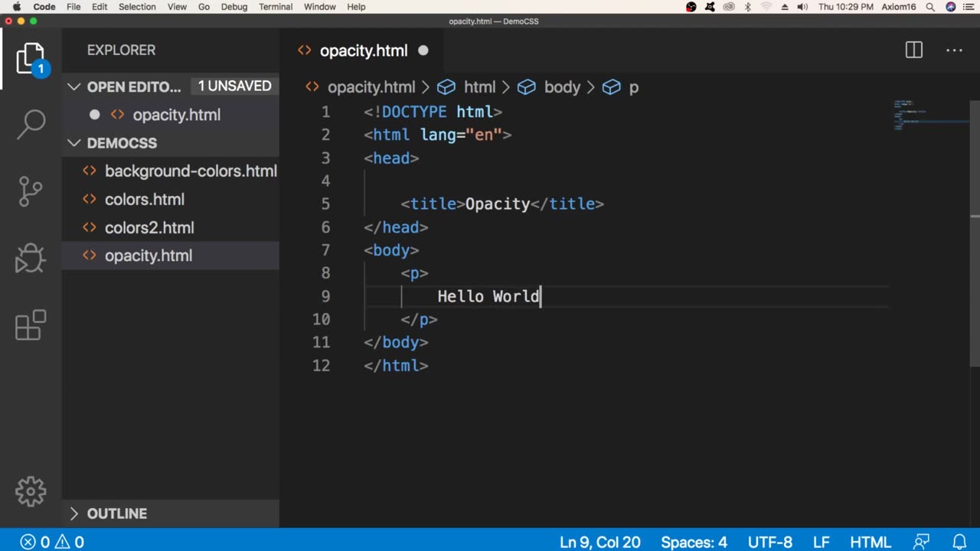Viewport: 980px width, 551px height.
Task: Open the Selection menu
Action: click(x=137, y=7)
